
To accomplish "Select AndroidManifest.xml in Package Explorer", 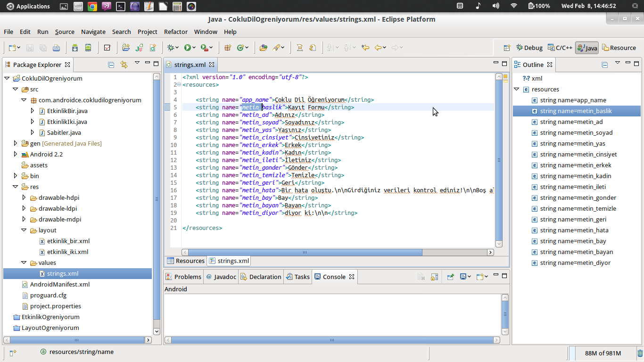I will coord(60,284).
